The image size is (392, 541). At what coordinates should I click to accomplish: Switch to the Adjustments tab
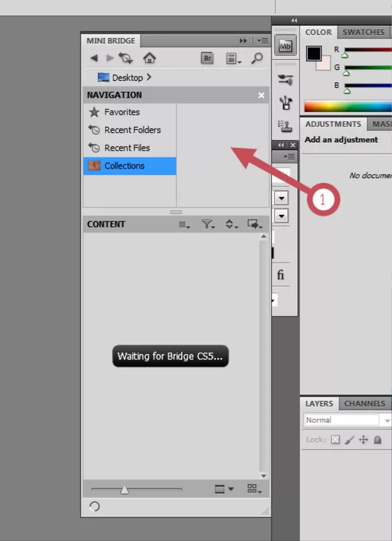pos(333,125)
